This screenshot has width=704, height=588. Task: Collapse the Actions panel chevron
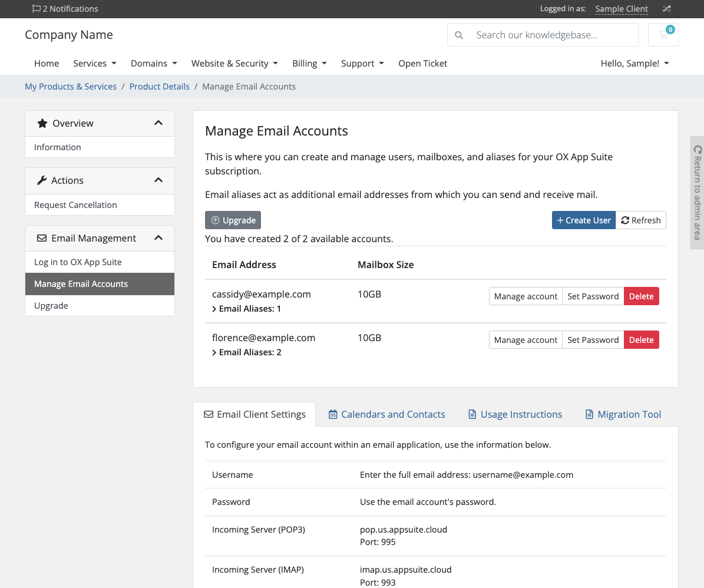(158, 180)
